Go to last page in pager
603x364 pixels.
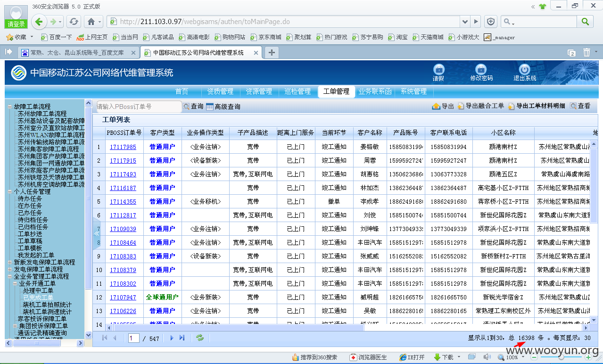182,338
